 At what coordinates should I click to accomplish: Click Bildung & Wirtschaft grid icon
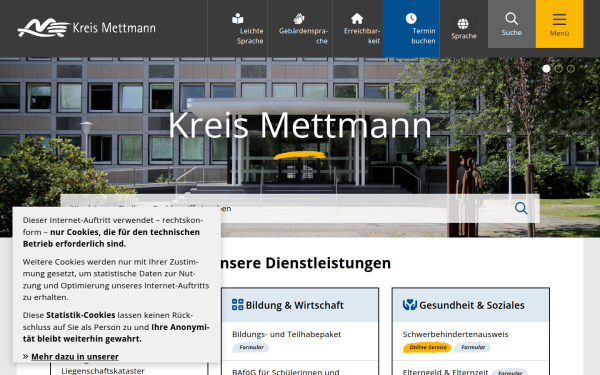pos(238,305)
